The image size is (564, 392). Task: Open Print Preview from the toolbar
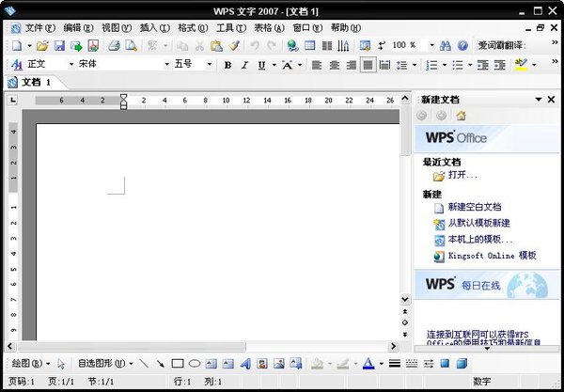coord(132,46)
